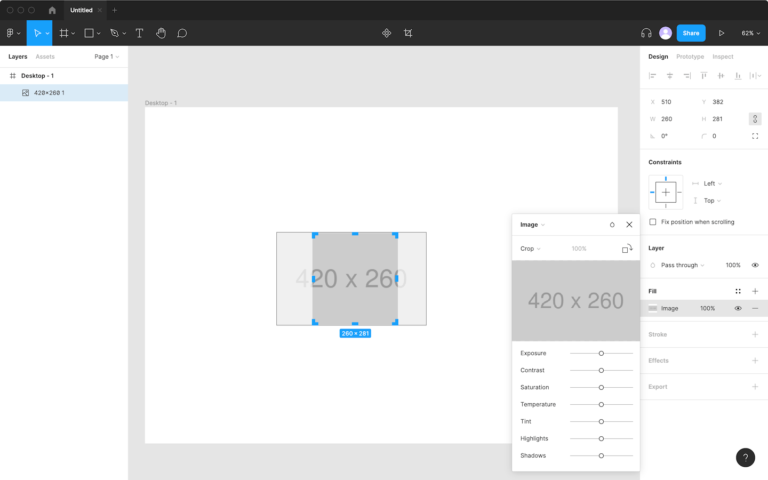The image size is (768, 480).
Task: Select the Text tool in toolbar
Action: (x=139, y=33)
